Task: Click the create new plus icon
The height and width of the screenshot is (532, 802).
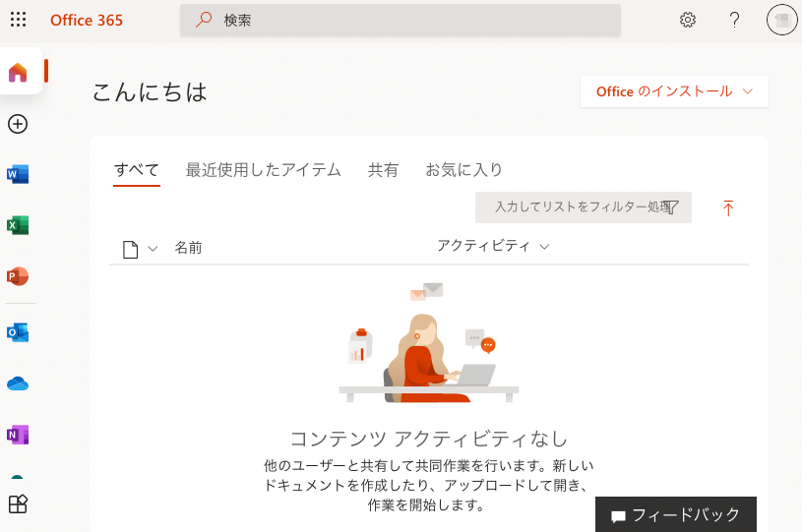Action: (x=18, y=124)
